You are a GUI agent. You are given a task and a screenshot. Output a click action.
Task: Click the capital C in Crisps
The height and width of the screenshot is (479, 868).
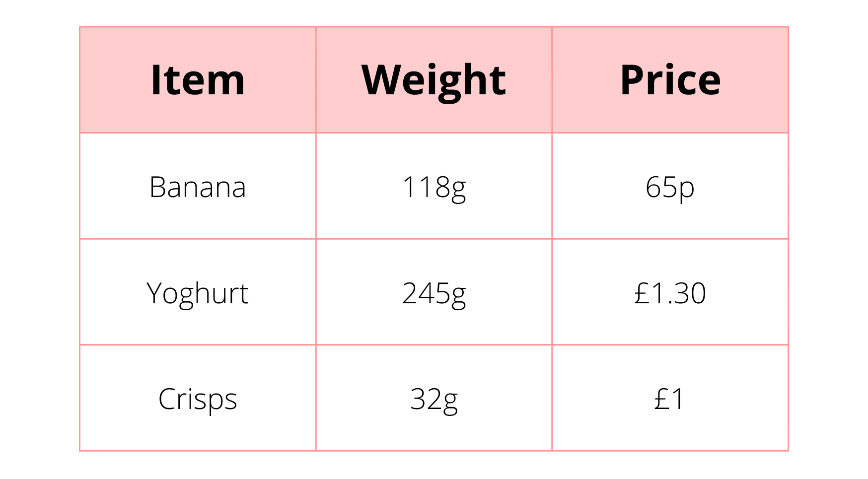[167, 399]
